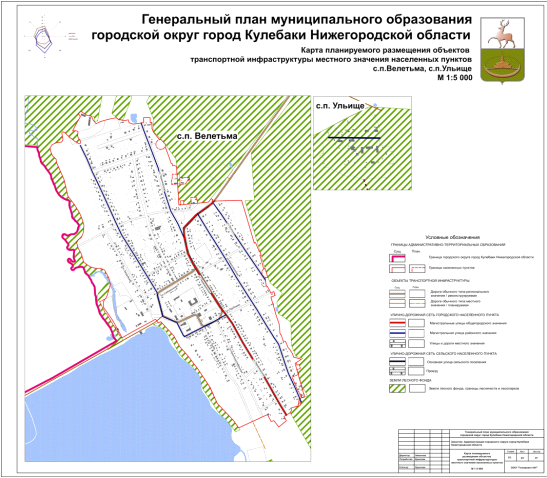
Task: Click the 'с.п. Велетьма' map label
Action: pos(207,136)
